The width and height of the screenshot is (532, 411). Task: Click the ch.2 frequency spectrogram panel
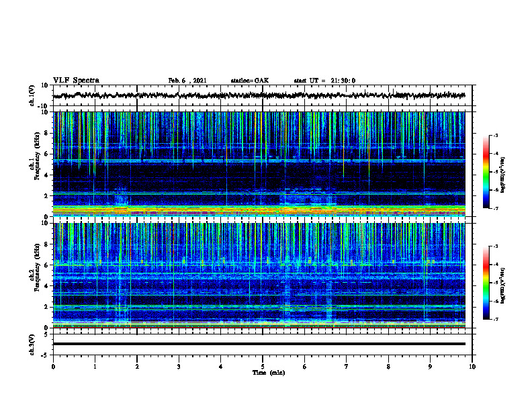(263, 275)
